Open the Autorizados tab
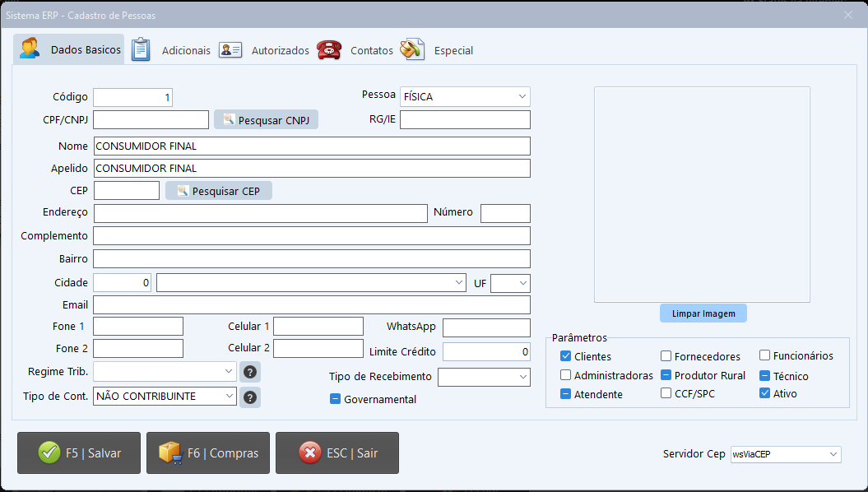 pos(263,50)
